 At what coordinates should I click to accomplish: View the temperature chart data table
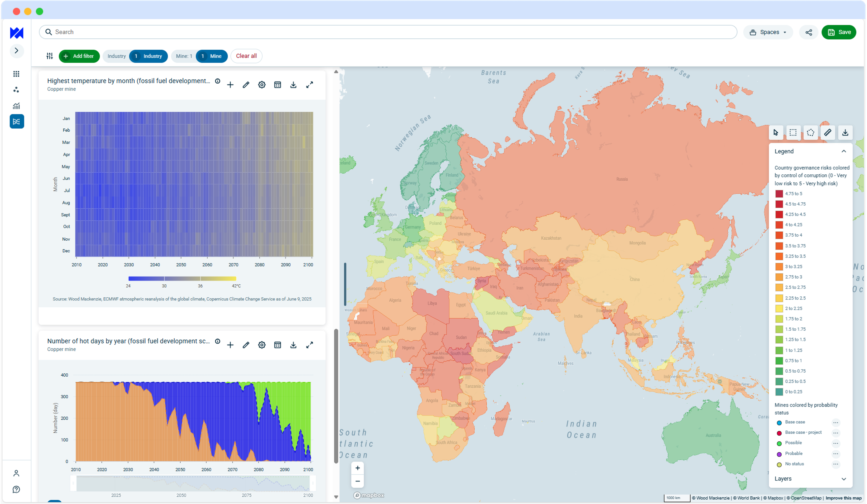click(277, 85)
